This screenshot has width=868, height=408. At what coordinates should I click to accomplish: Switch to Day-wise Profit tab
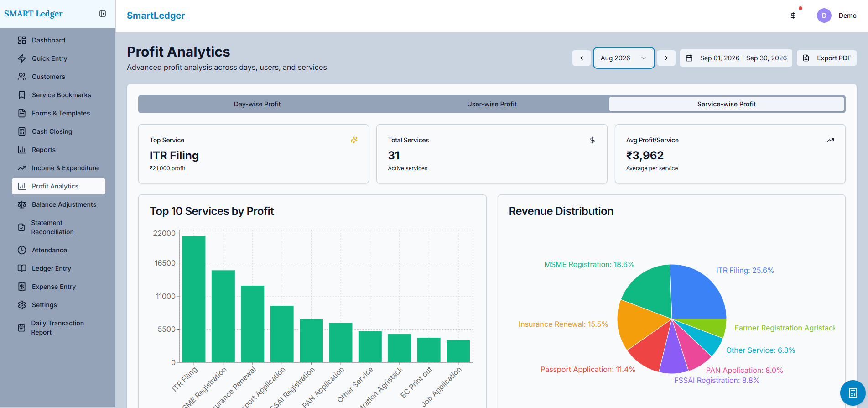tap(257, 104)
